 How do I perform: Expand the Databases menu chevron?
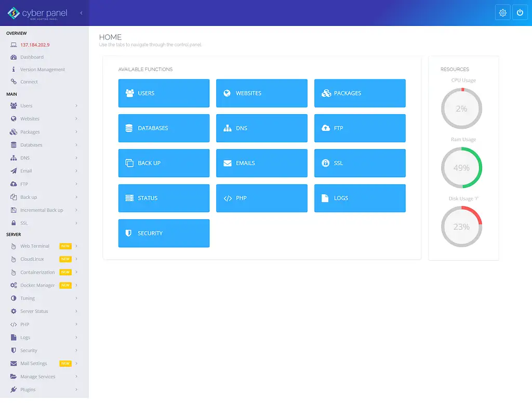click(x=76, y=145)
